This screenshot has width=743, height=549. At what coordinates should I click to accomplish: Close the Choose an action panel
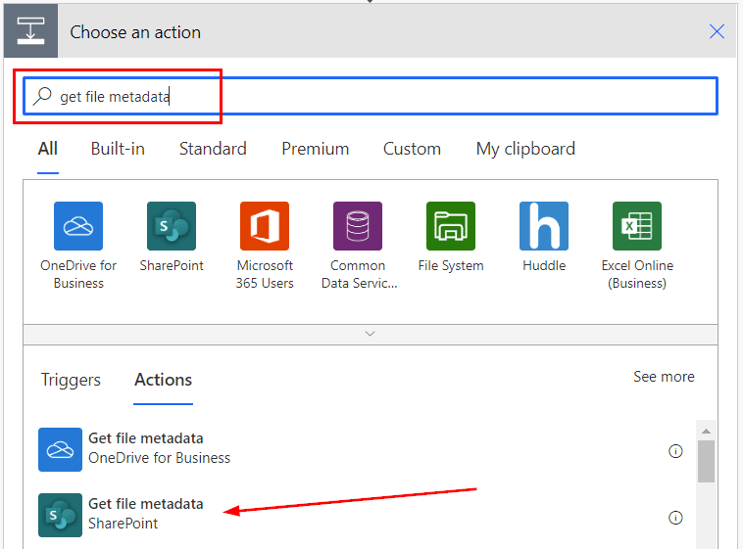(717, 32)
